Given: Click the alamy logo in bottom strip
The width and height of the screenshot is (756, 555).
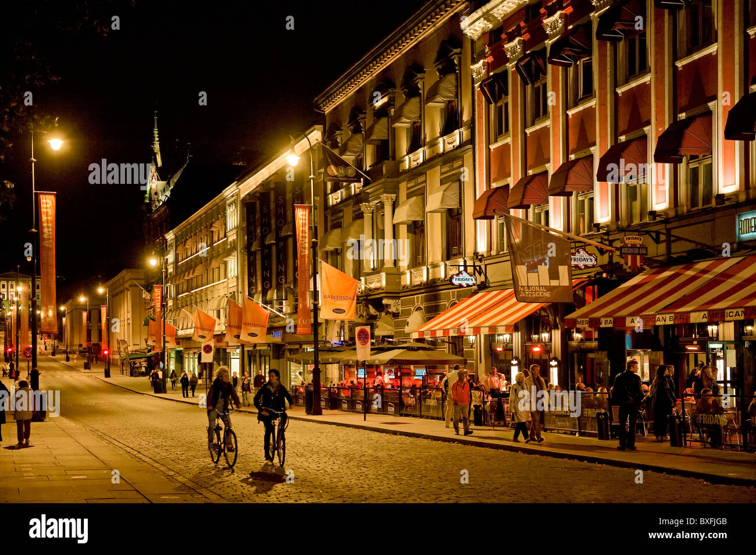Looking at the screenshot, I should tap(59, 529).
